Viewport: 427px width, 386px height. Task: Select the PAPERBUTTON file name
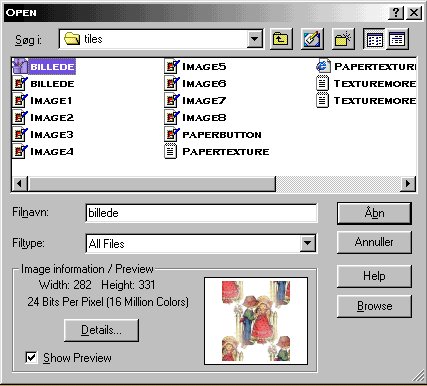[222, 135]
